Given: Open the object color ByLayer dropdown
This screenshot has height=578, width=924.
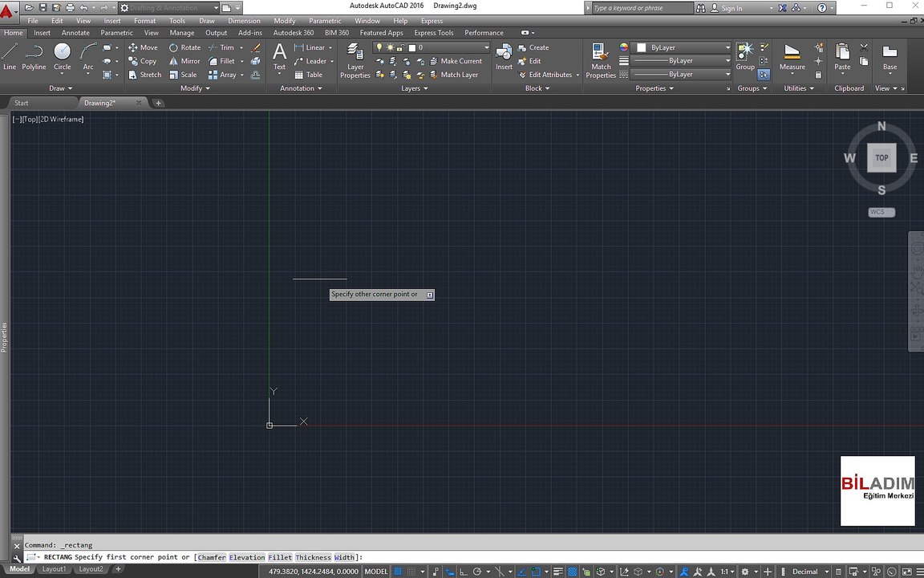Looking at the screenshot, I should (x=681, y=47).
